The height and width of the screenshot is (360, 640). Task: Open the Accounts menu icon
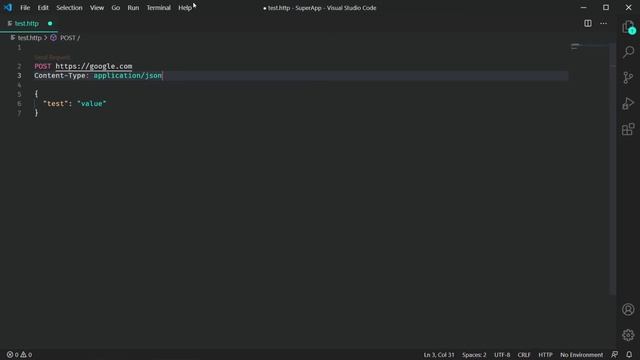(628, 309)
